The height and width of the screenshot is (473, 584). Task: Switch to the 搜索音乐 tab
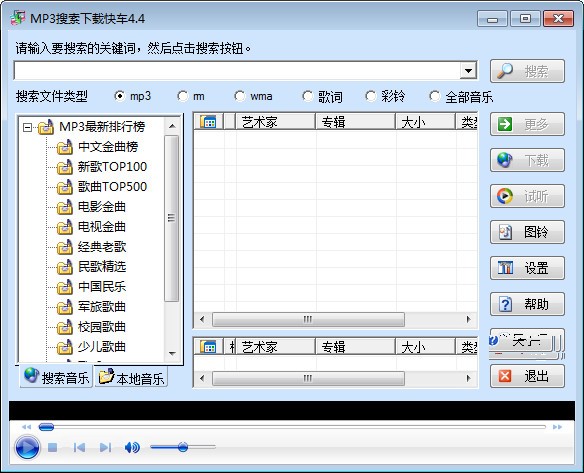(56, 377)
